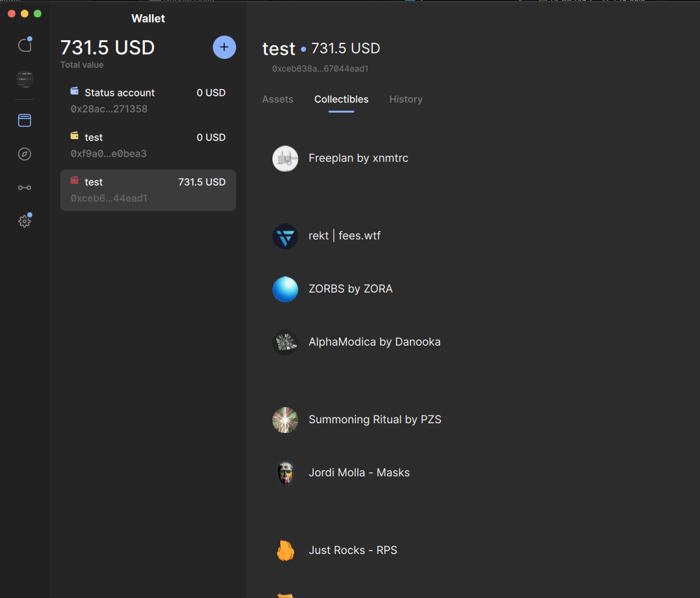Click the address 0x28ac...271358
This screenshot has width=700, height=598.
point(109,109)
